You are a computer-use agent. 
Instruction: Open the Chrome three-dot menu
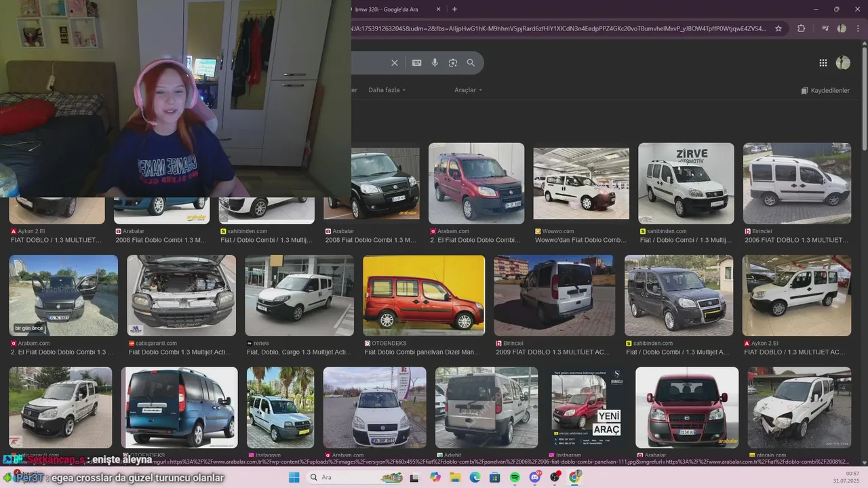tap(857, 28)
